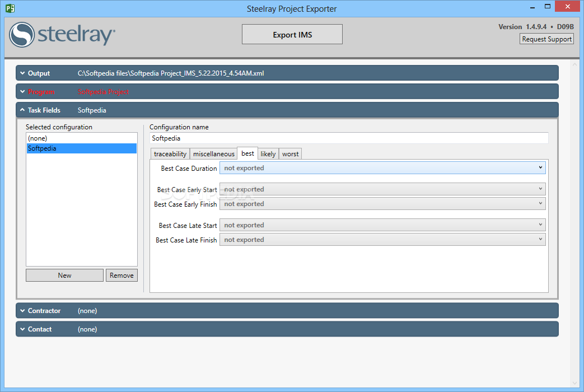Screen dimensions: 584x392
Task: Minimize the Steelray Project Exporter window
Action: pos(532,7)
